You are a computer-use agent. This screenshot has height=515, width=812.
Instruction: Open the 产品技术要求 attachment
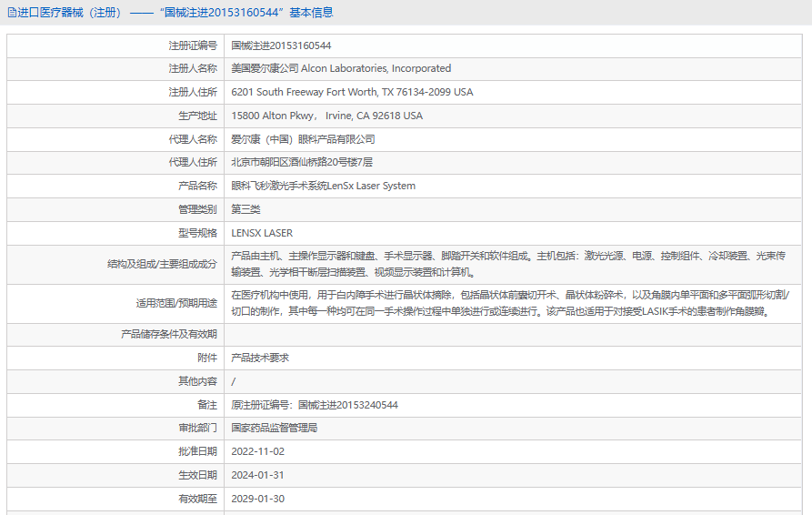point(260,358)
